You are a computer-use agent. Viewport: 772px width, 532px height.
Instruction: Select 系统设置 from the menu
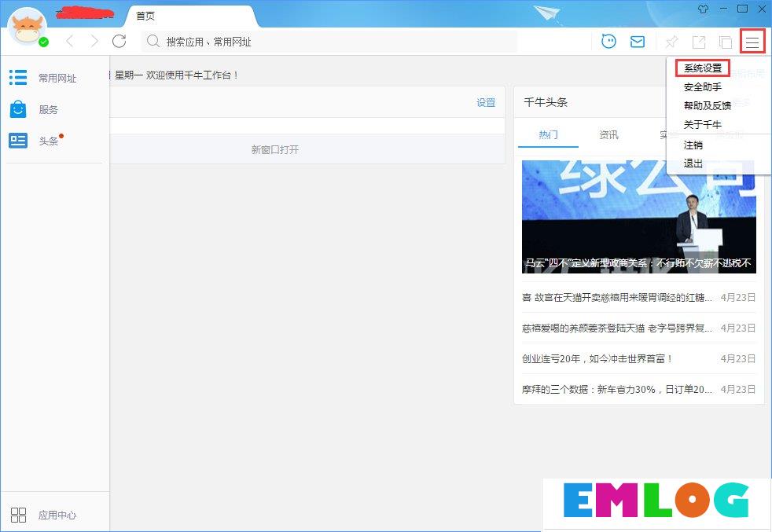(703, 68)
